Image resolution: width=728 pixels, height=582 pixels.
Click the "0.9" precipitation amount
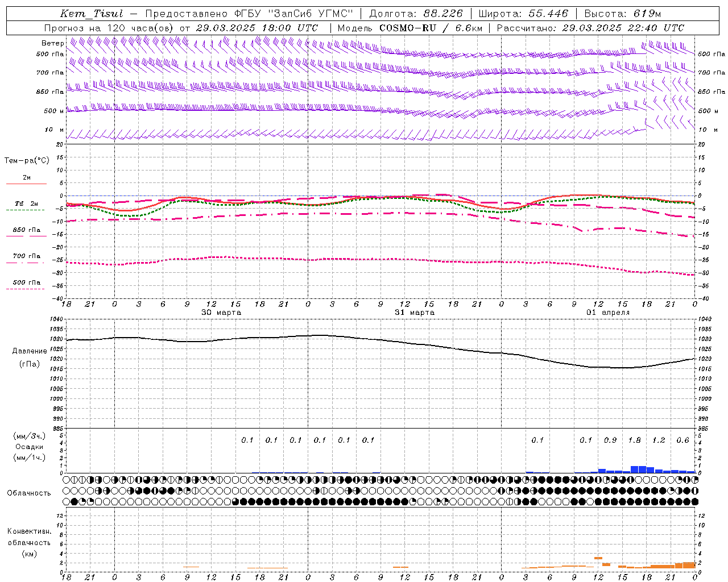pos(610,440)
